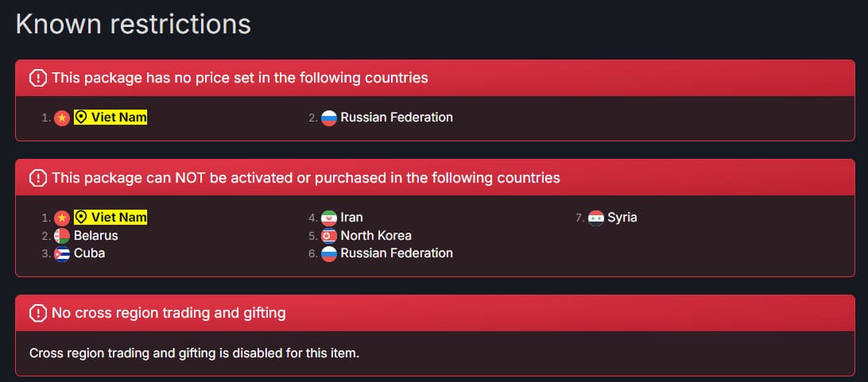The width and height of the screenshot is (868, 382).
Task: Click the North Korea flag icon
Action: click(x=329, y=236)
